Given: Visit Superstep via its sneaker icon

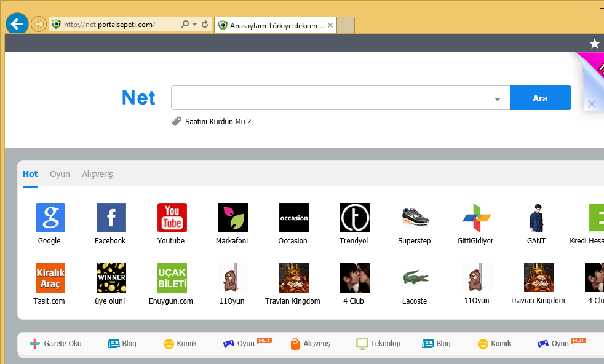Looking at the screenshot, I should [x=415, y=218].
